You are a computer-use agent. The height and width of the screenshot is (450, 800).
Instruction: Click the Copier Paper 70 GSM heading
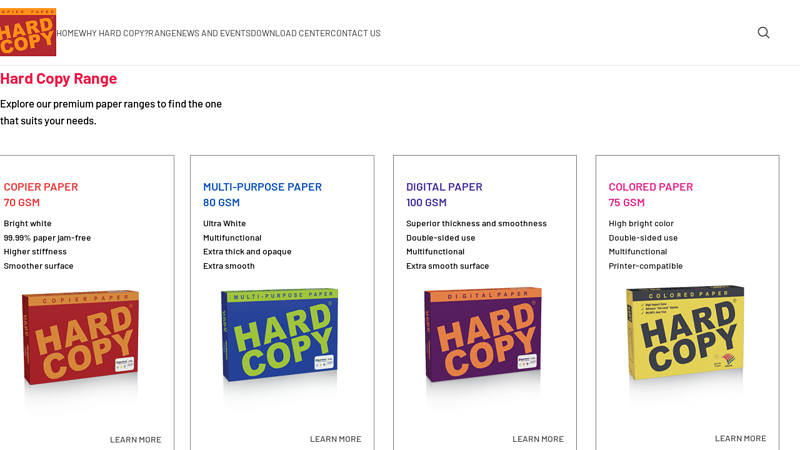pos(41,194)
